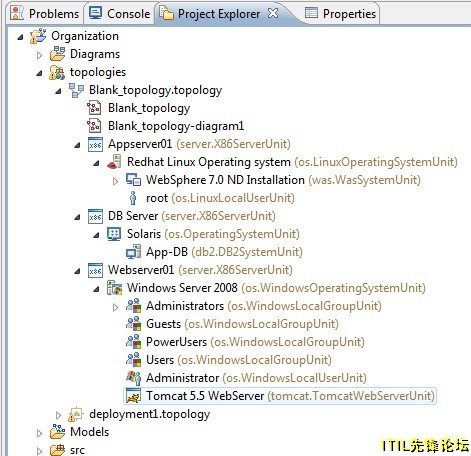Collapse the Organization project node

[x=20, y=37]
